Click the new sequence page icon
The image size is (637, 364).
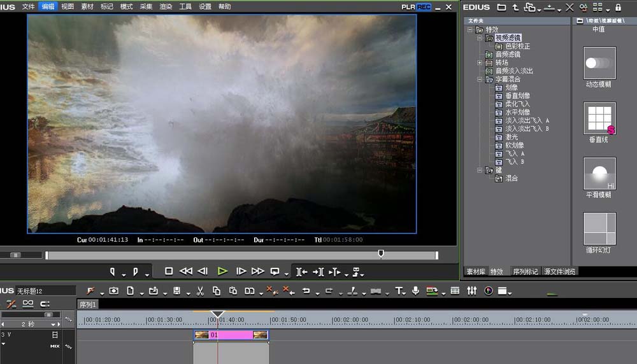[x=130, y=291]
